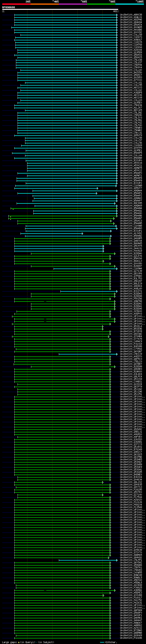The height and width of the screenshot is (644, 146).
Task: Select the UniRef100_Q5UHI6 label
Action: coord(131,55)
